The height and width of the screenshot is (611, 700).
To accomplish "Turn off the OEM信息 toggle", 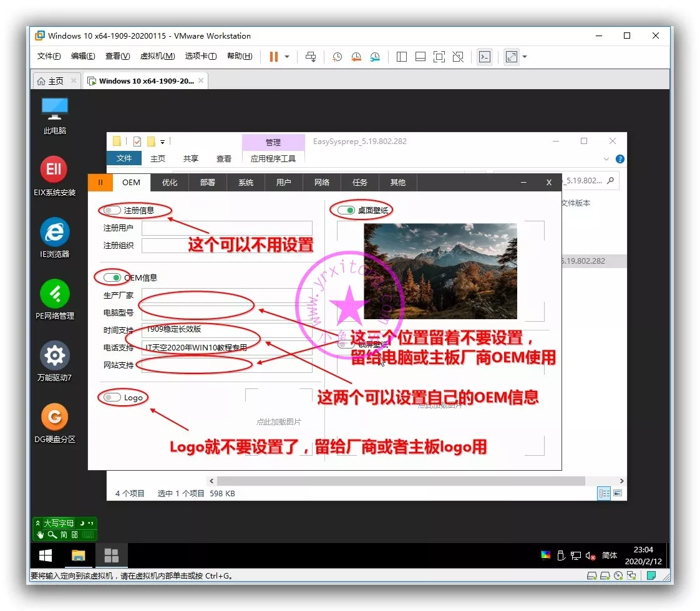I will (112, 277).
